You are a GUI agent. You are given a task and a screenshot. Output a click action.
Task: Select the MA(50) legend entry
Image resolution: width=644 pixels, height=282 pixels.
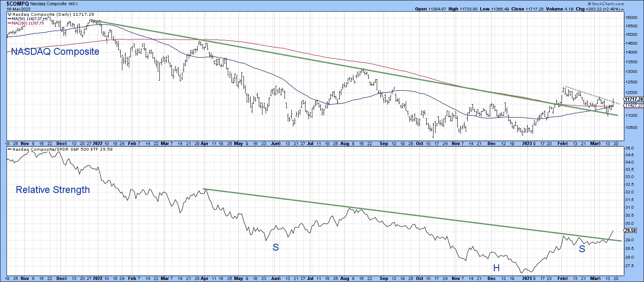pos(25,19)
